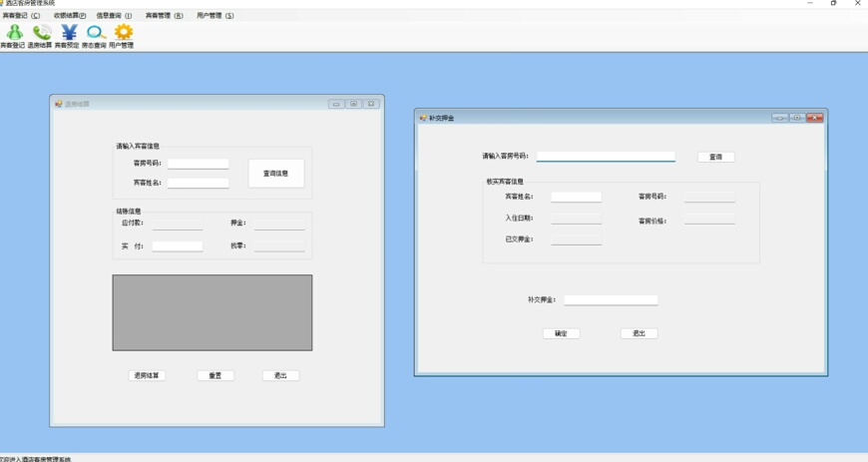Click 入住日期 field in 补交押金 window

click(577, 219)
